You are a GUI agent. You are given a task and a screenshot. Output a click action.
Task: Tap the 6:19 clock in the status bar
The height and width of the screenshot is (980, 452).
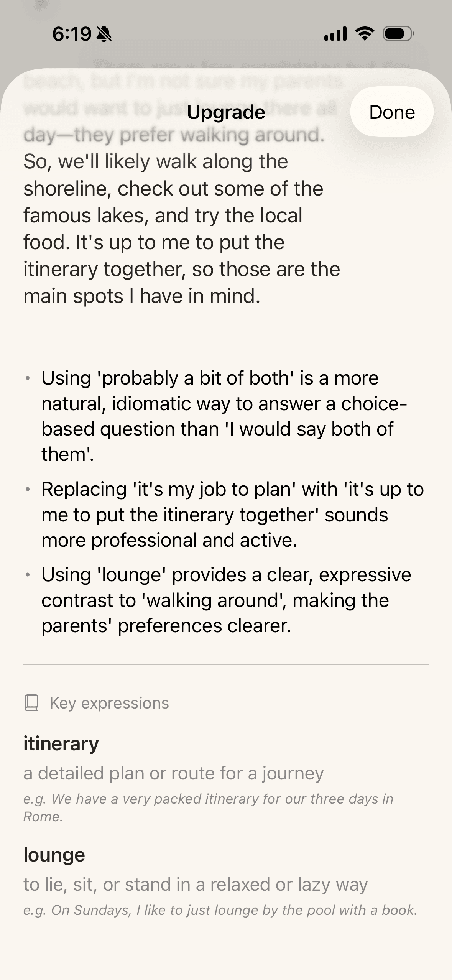click(x=72, y=35)
